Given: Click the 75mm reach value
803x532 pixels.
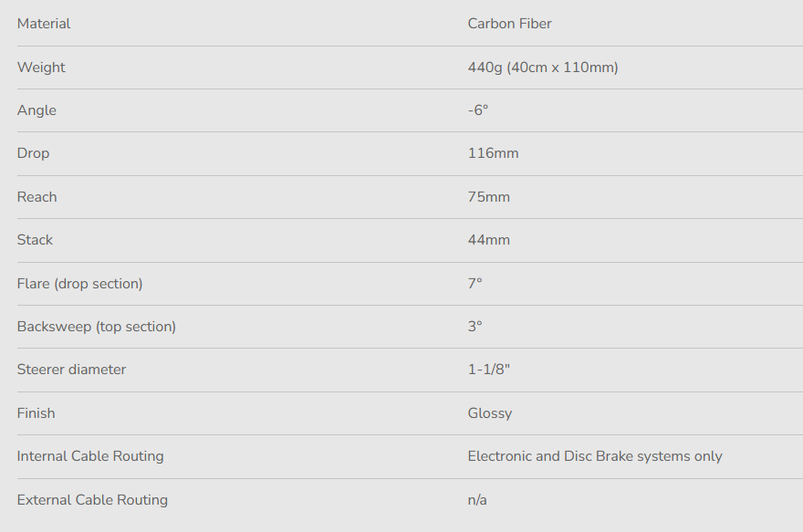Looking at the screenshot, I should click(488, 197).
